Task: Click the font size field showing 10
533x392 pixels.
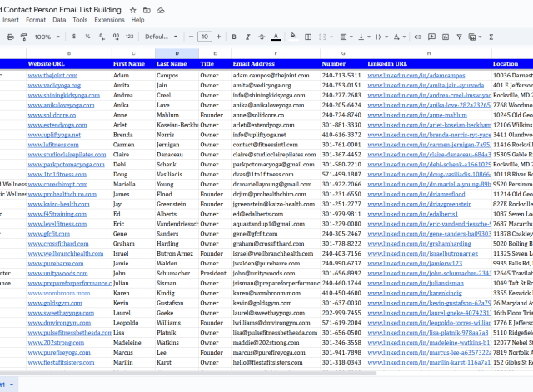Action: 205,37
